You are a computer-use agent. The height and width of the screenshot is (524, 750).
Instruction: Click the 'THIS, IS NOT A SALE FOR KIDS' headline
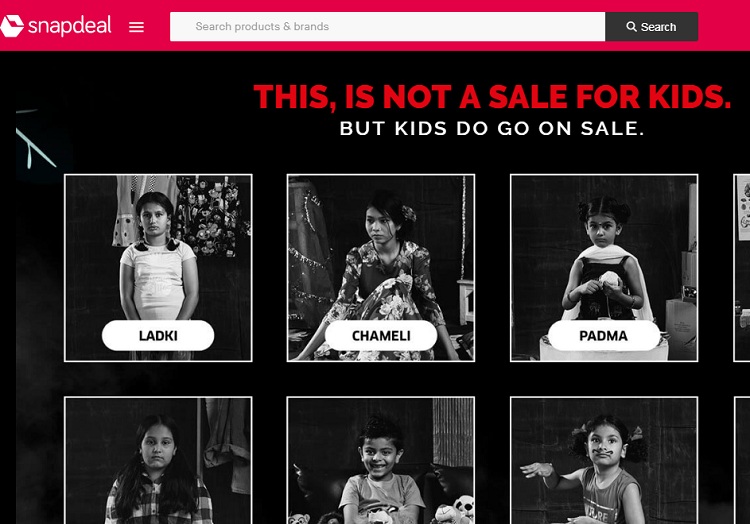492,97
